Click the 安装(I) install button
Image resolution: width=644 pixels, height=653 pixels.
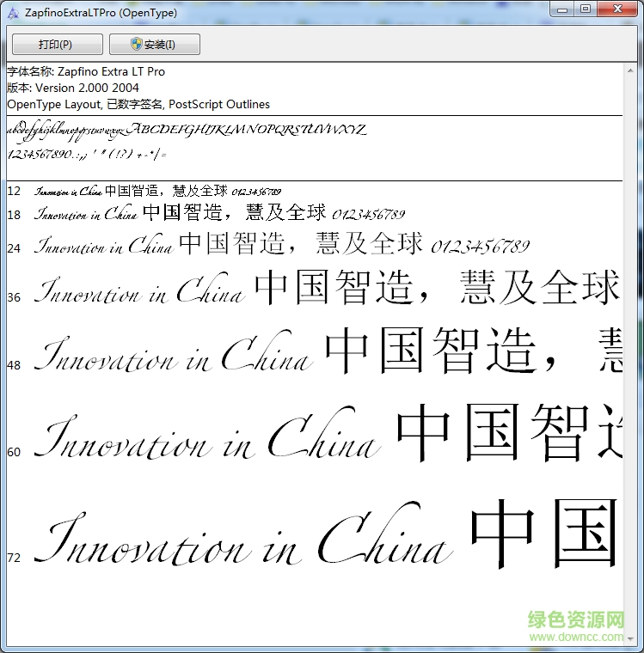tap(155, 44)
